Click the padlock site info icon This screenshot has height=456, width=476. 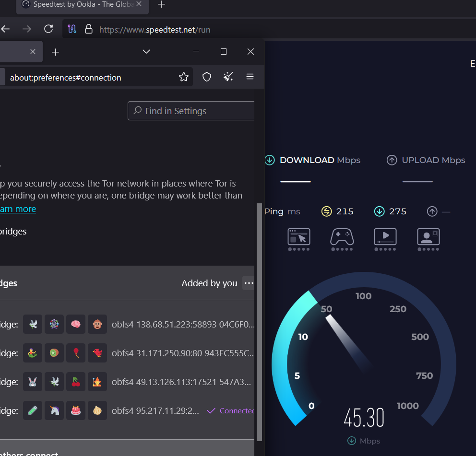[x=89, y=29]
